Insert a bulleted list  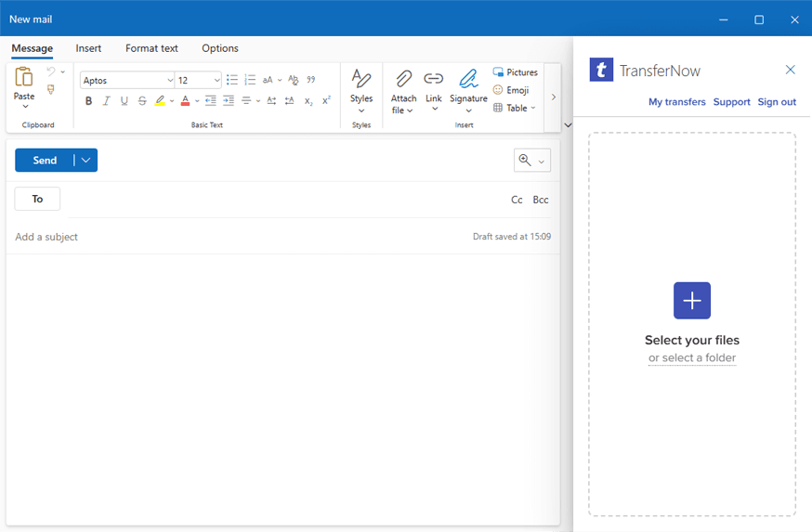[232, 80]
